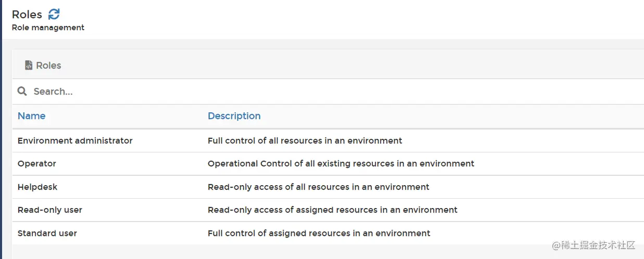Click the Read-only user description text
This screenshot has width=644, height=259.
coord(332,210)
